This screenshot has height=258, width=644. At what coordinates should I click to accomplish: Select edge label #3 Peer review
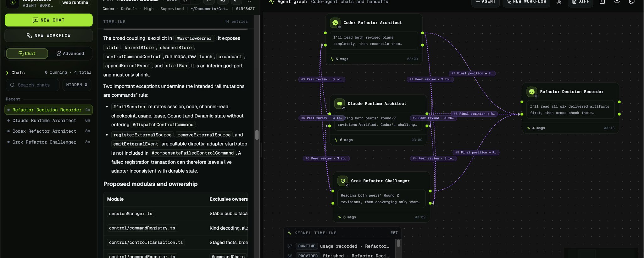[322, 79]
